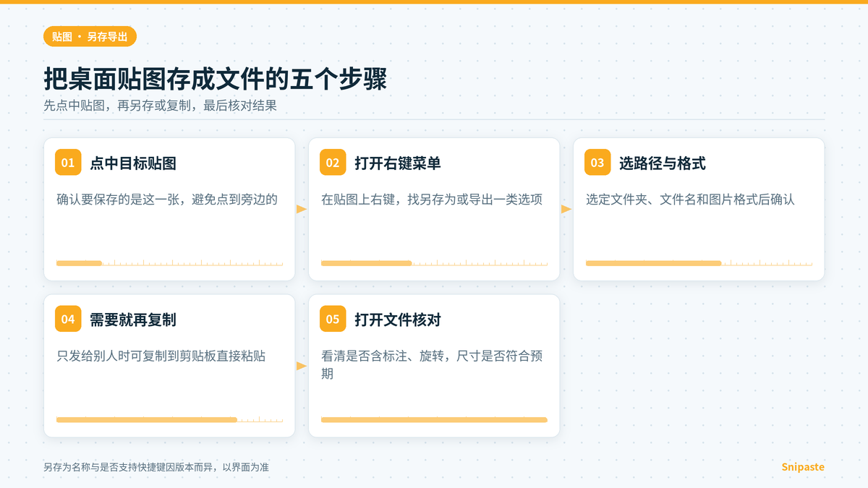Click subtitle 先点中贴图，再另存或复制，最后核对结果
868x488 pixels.
[x=161, y=106]
